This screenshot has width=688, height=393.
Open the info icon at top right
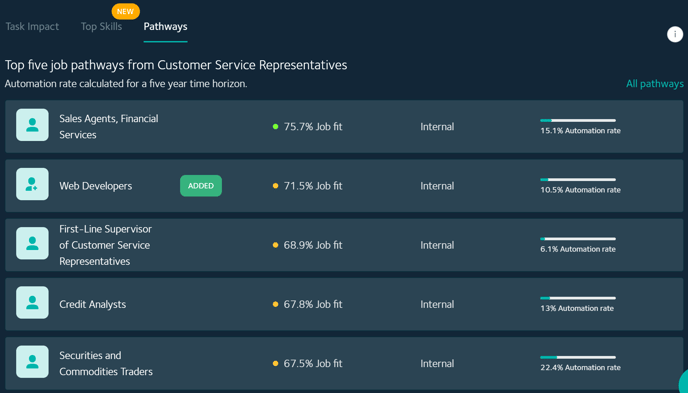pyautogui.click(x=675, y=34)
